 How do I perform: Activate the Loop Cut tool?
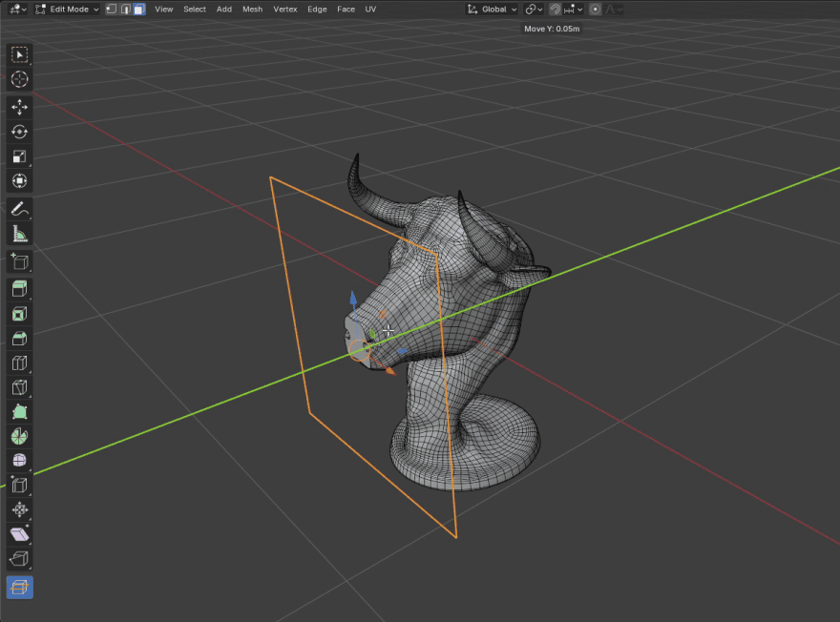point(19,363)
